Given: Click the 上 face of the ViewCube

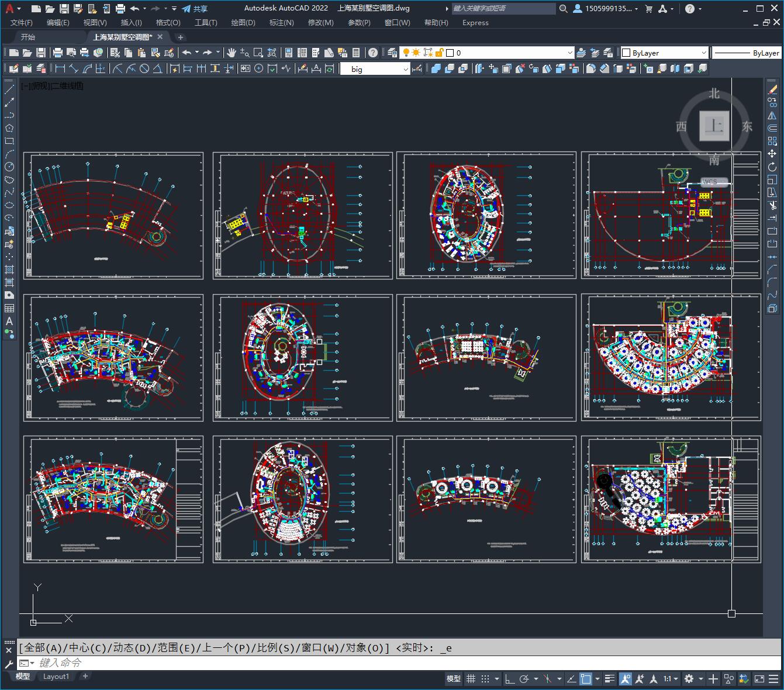Looking at the screenshot, I should pos(714,125).
